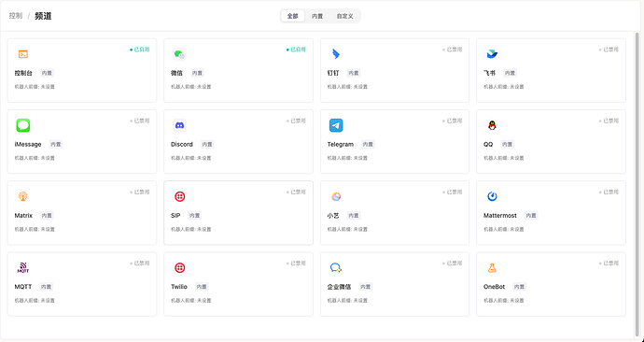Go to 控制 breadcrumb link
The width and height of the screenshot is (644, 342).
tap(16, 16)
